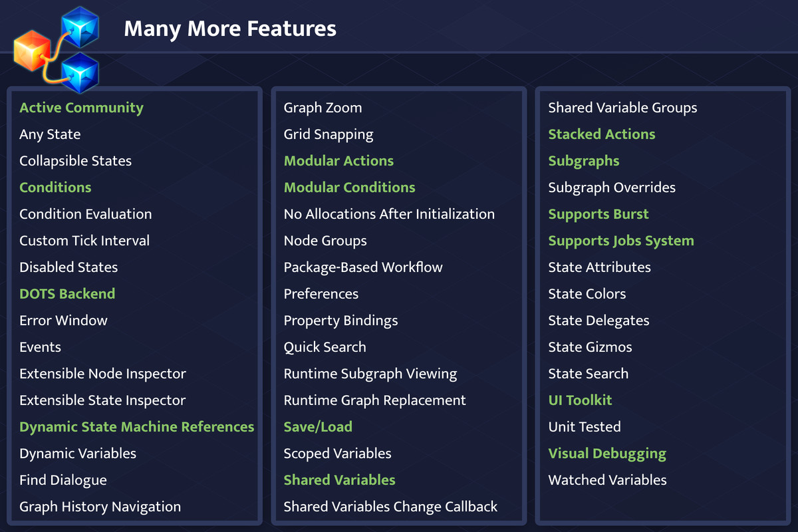Select the DOTS Backend highlighted entry
Image resolution: width=798 pixels, height=532 pixels.
tap(67, 294)
